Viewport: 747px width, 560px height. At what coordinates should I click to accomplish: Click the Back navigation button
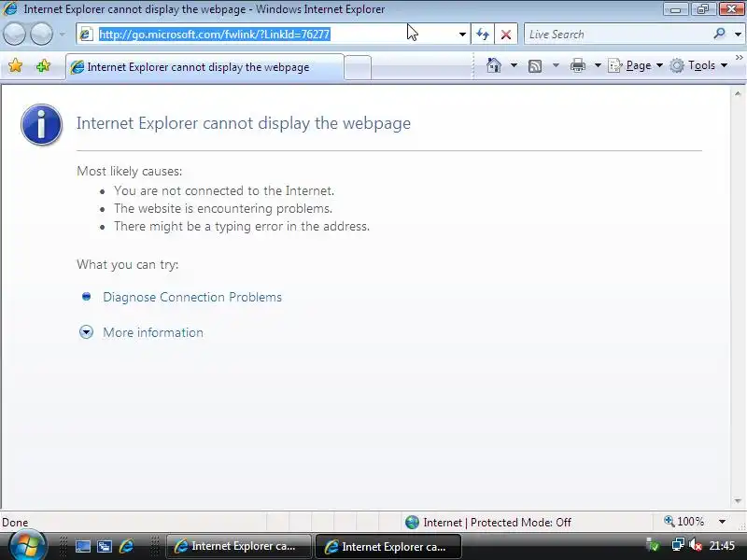[x=14, y=35]
